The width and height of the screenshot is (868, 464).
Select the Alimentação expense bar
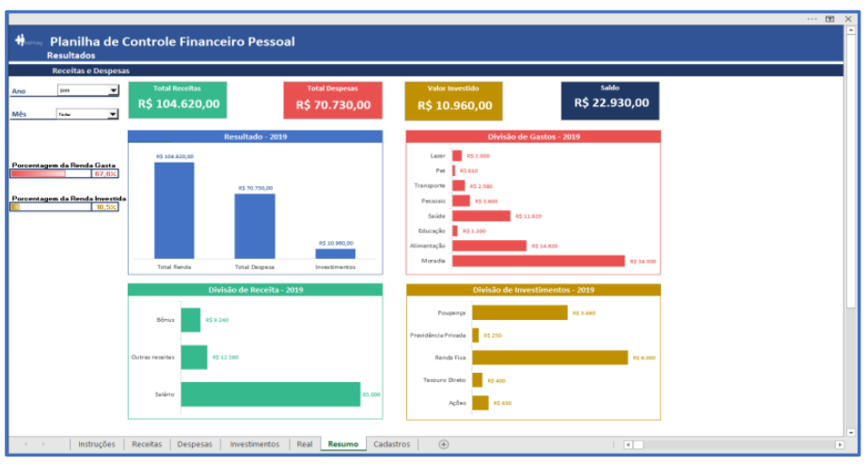pyautogui.click(x=489, y=246)
